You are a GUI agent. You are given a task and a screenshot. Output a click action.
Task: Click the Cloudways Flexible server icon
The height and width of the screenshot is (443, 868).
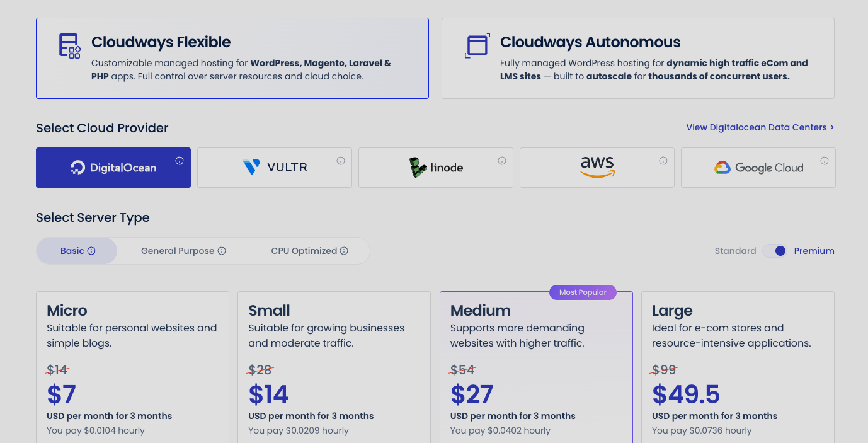[68, 45]
